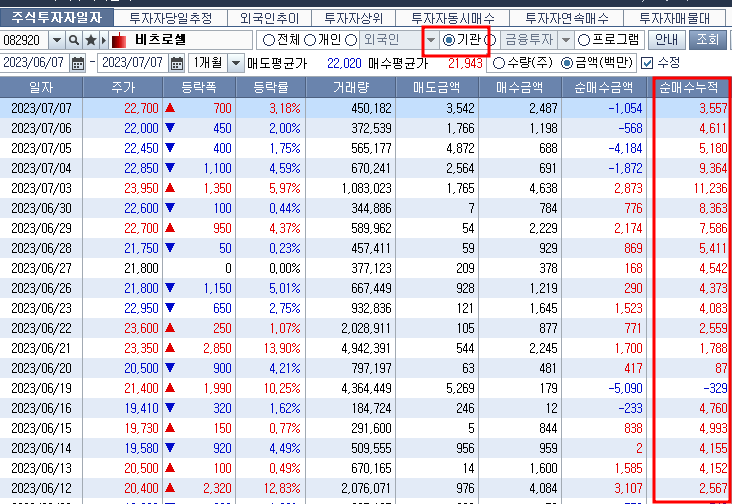Click the star favorites icon

pyautogui.click(x=91, y=40)
